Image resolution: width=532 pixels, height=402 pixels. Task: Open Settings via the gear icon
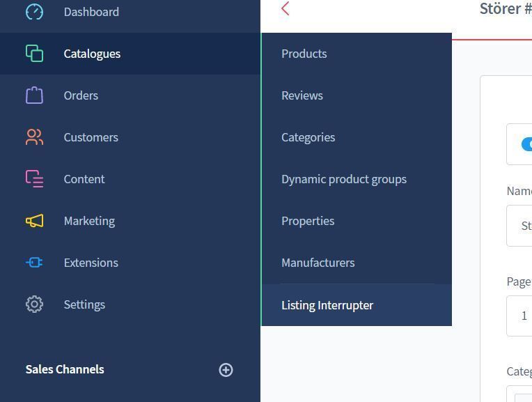(34, 304)
